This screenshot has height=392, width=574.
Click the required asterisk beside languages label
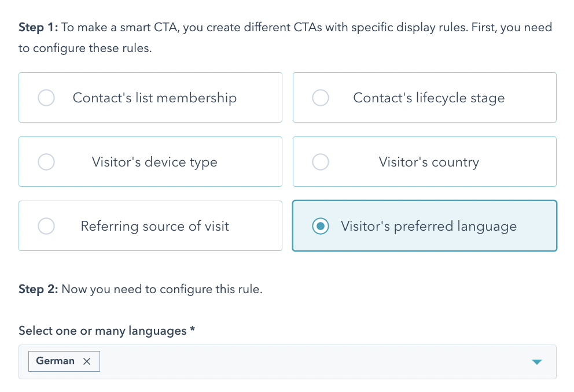(x=192, y=330)
